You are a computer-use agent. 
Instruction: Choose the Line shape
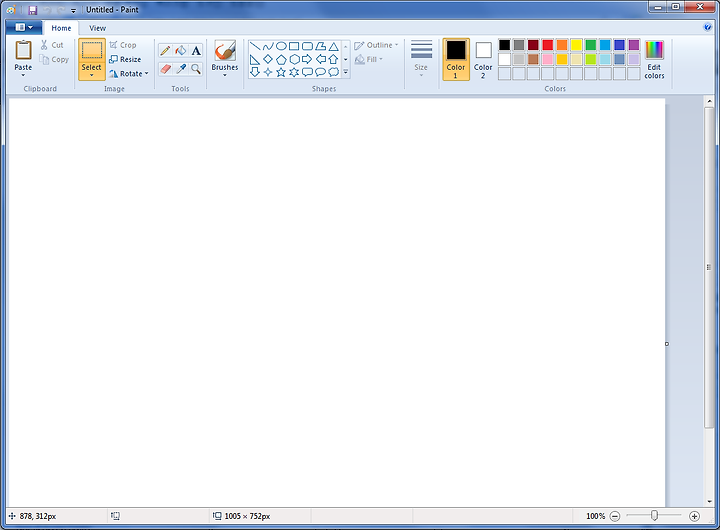click(x=255, y=46)
